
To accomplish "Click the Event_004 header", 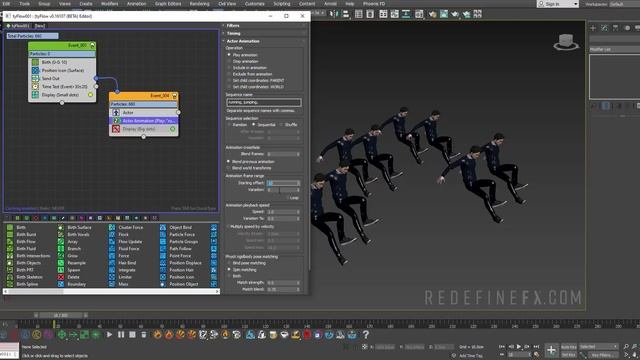I will tap(144, 96).
